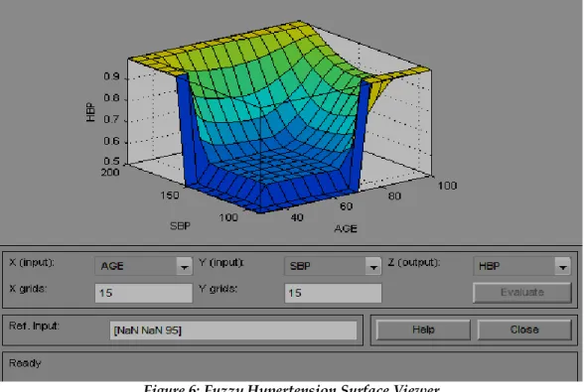
Task: Click the 'X (input):' label
Action: point(32,262)
